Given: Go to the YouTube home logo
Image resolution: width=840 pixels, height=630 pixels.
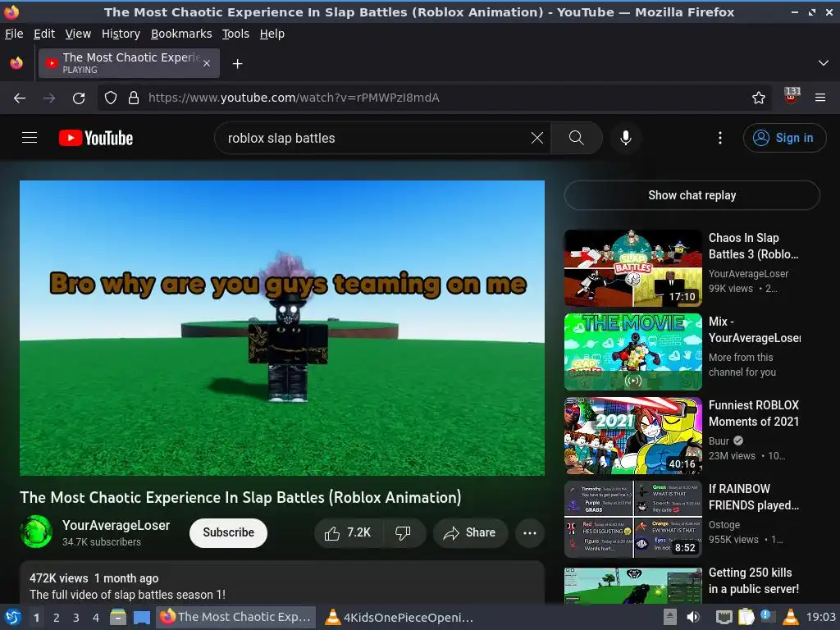Looking at the screenshot, I should [96, 138].
